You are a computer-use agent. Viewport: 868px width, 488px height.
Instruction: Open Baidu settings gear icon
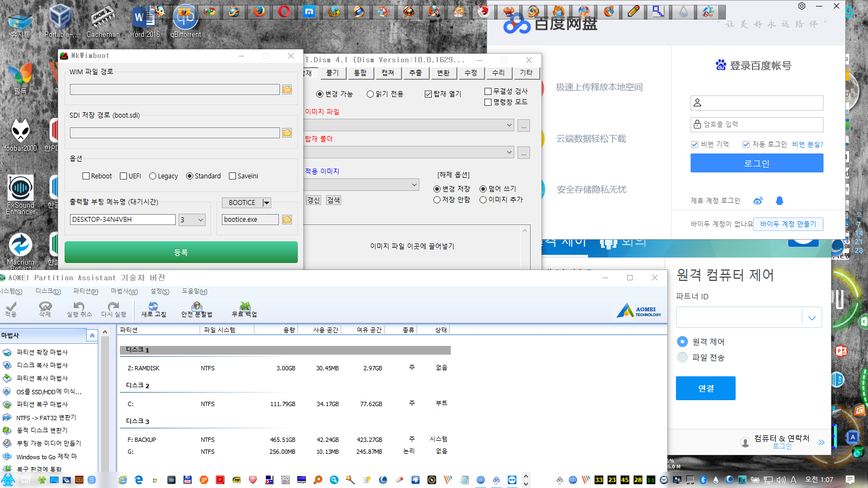pyautogui.click(x=802, y=6)
